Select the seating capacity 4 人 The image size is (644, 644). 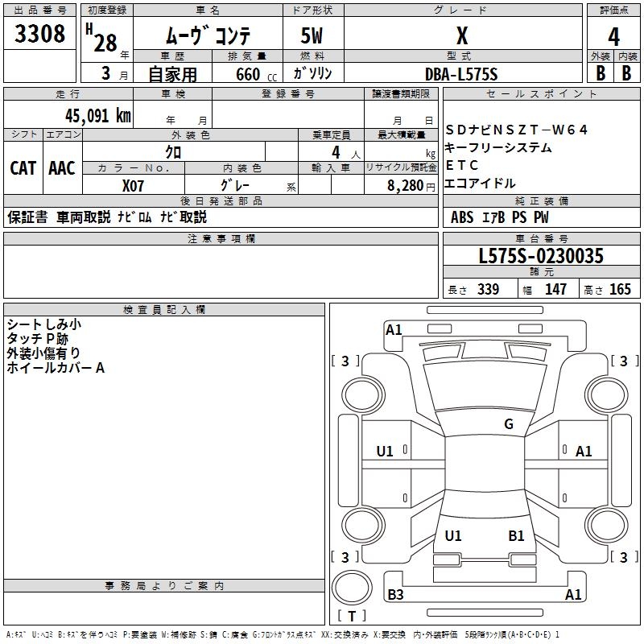point(346,153)
